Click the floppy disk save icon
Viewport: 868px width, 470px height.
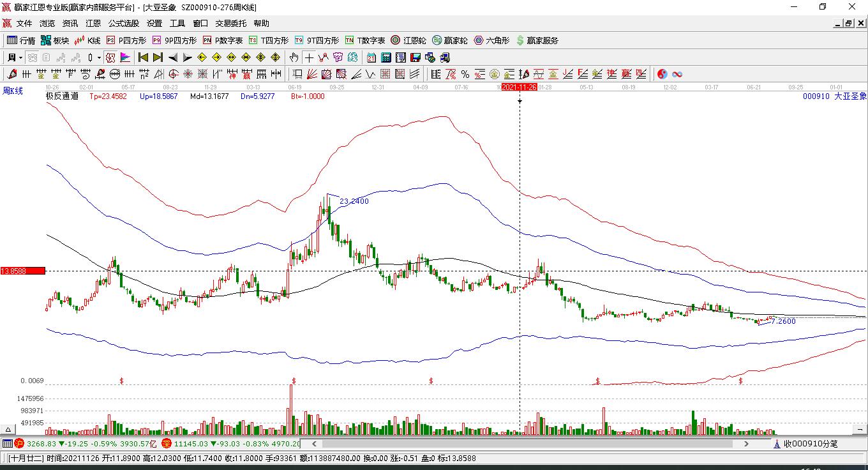pyautogui.click(x=415, y=57)
